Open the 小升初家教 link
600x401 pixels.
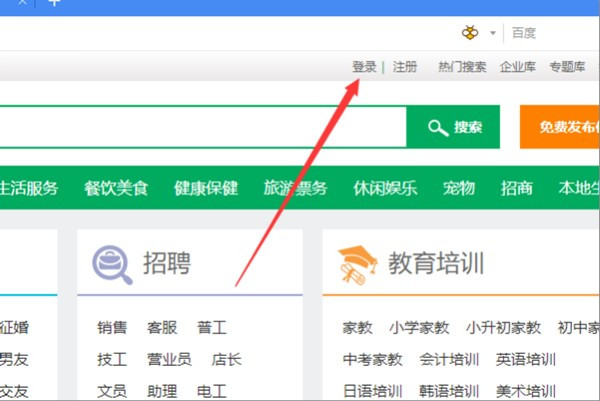tap(504, 328)
